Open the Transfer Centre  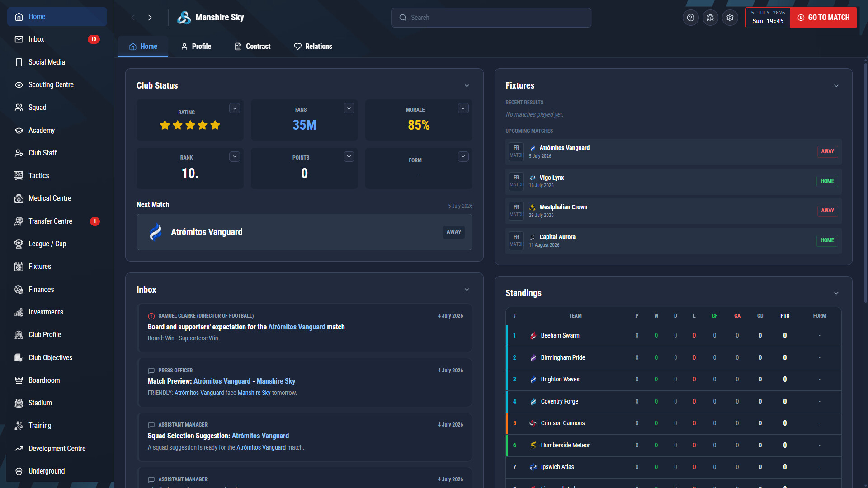[x=57, y=221]
